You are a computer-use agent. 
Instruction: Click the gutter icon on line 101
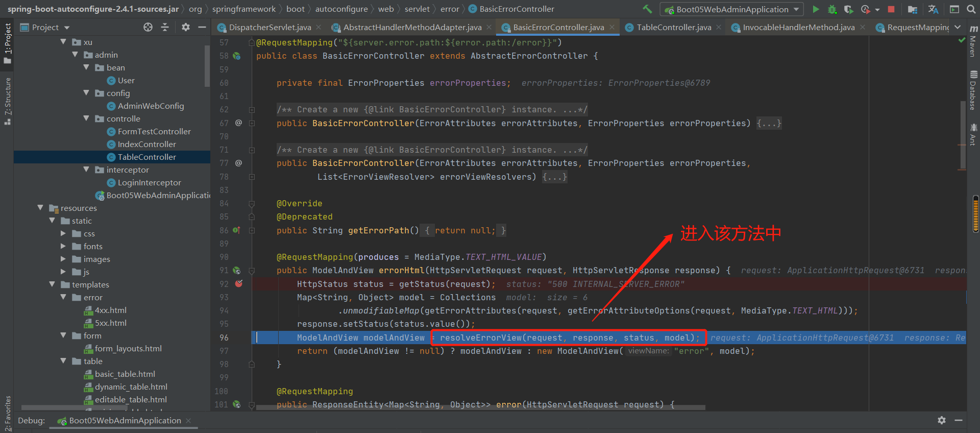pos(237,404)
